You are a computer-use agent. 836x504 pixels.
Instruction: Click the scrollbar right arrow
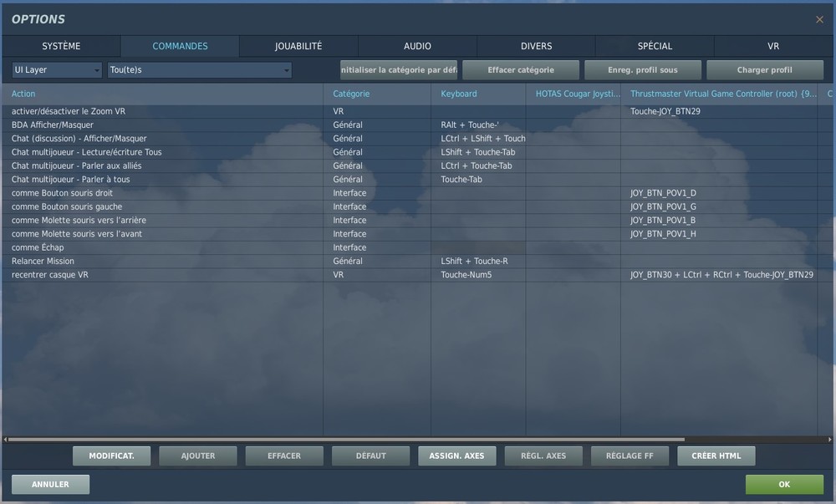(830, 440)
